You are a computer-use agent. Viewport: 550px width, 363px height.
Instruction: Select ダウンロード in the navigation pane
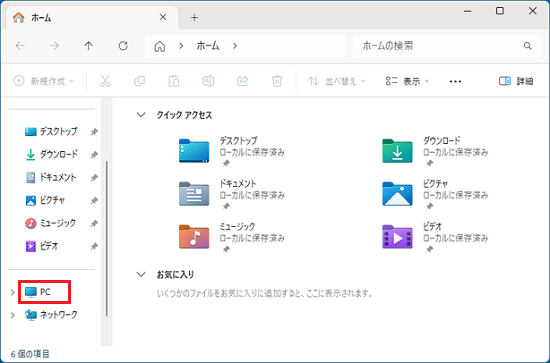53,154
